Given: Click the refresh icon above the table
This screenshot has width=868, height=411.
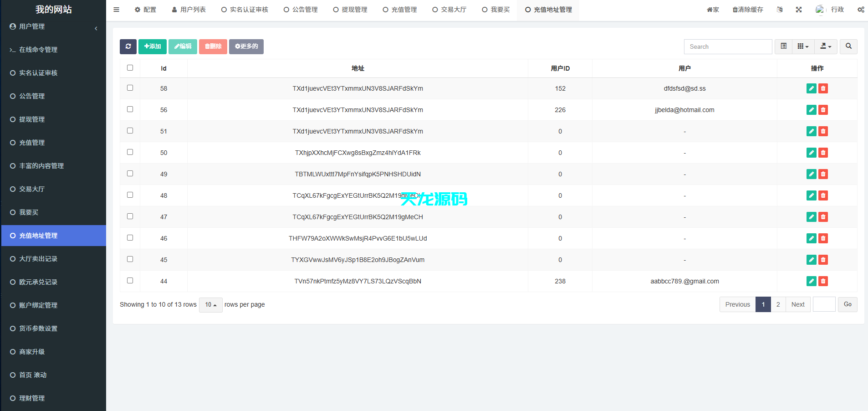Looking at the screenshot, I should pos(128,46).
